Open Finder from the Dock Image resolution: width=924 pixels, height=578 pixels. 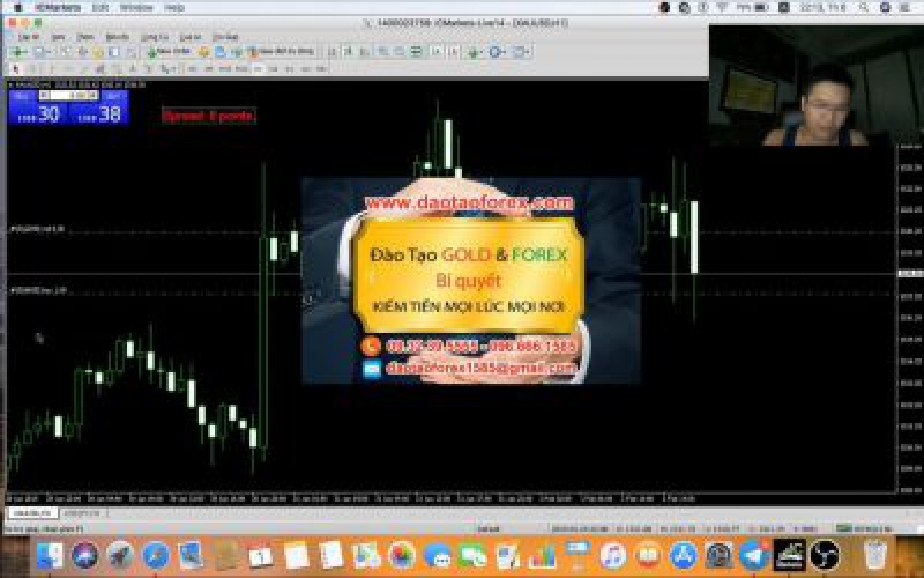point(49,555)
